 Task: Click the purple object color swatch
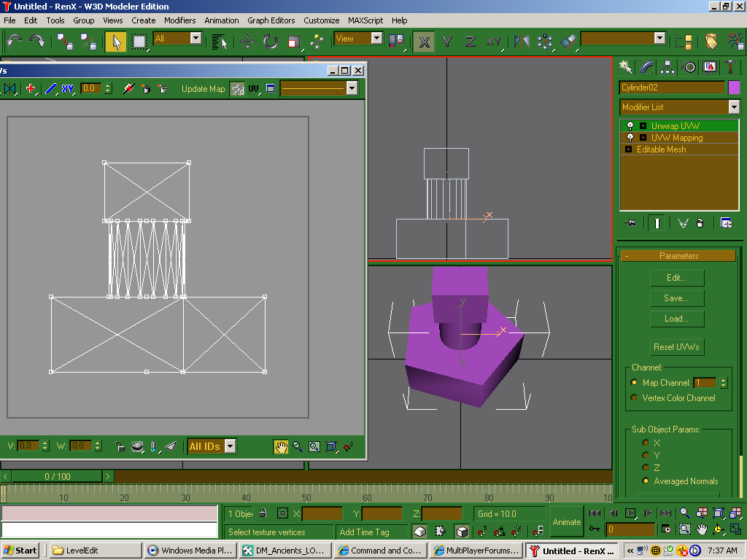click(734, 87)
